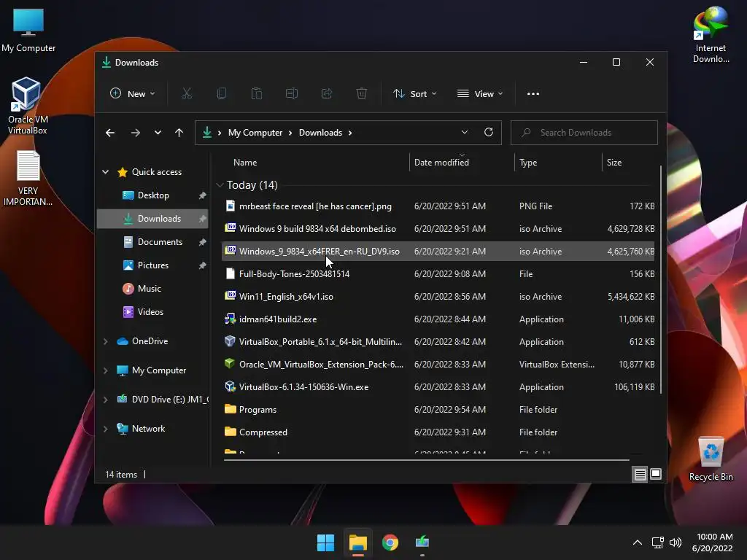This screenshot has height=560, width=747.
Task: Sort by the Name column header
Action: pyautogui.click(x=245, y=163)
